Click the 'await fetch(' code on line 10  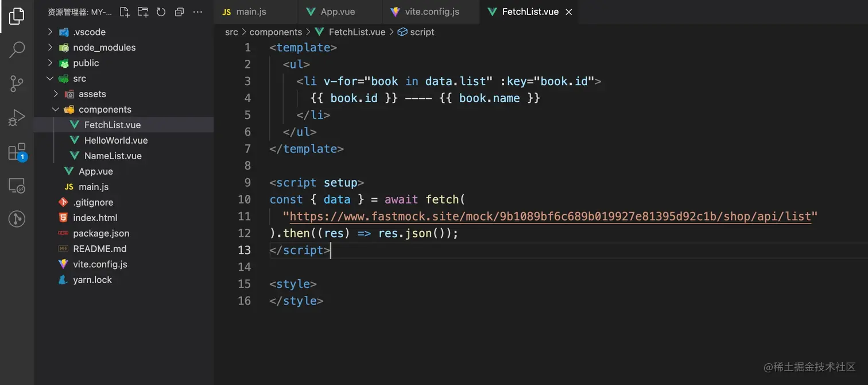click(425, 199)
